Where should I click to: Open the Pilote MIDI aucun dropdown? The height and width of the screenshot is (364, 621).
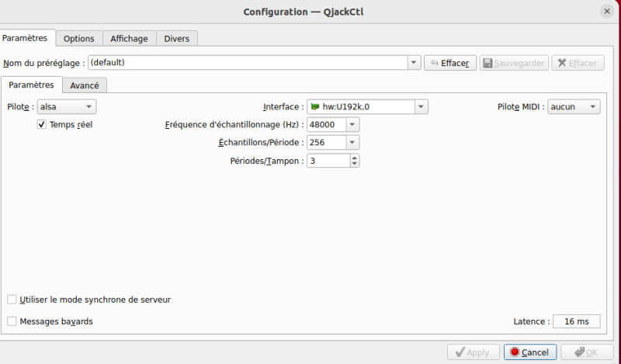(574, 106)
